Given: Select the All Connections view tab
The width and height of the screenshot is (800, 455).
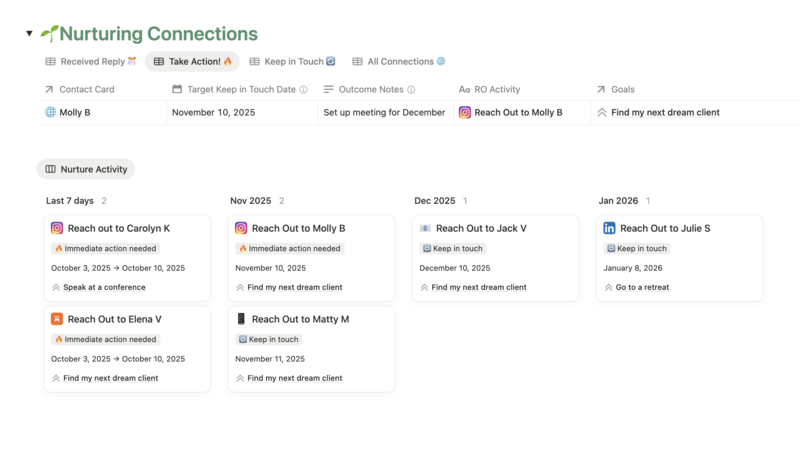Looking at the screenshot, I should click(x=397, y=62).
